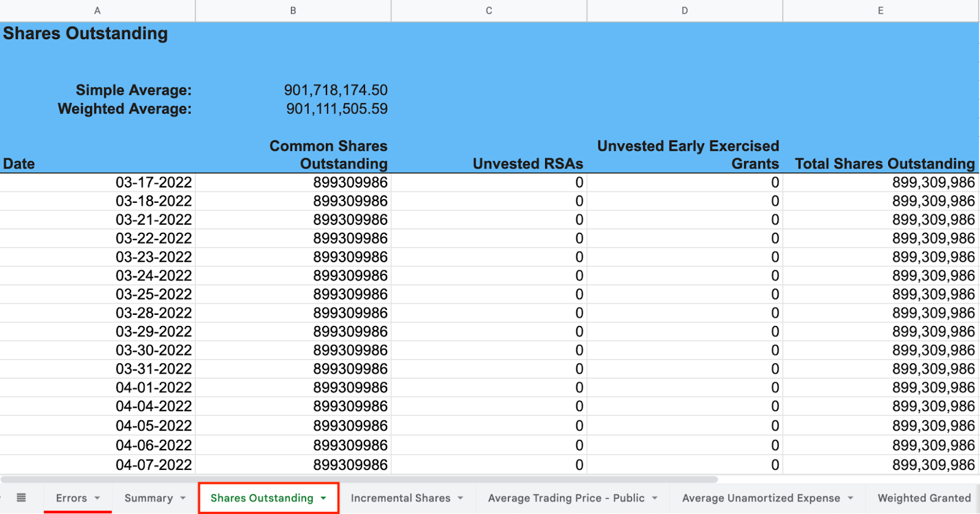Select common shares value for 04-01-2022

(x=293, y=388)
